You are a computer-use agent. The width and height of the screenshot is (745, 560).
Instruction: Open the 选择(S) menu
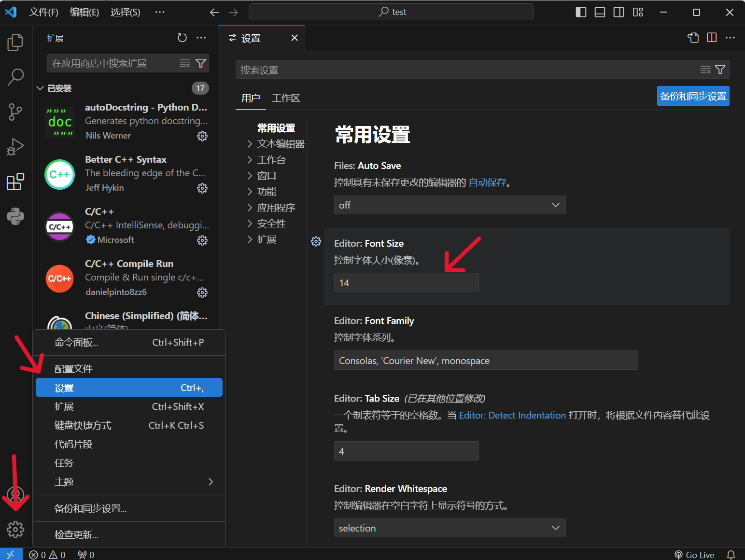(x=126, y=12)
